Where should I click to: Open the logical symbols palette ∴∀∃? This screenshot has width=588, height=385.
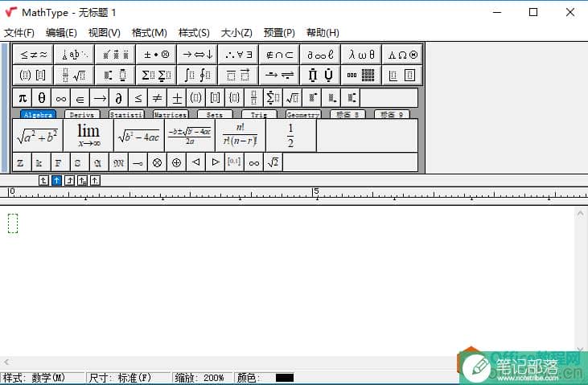coord(238,55)
